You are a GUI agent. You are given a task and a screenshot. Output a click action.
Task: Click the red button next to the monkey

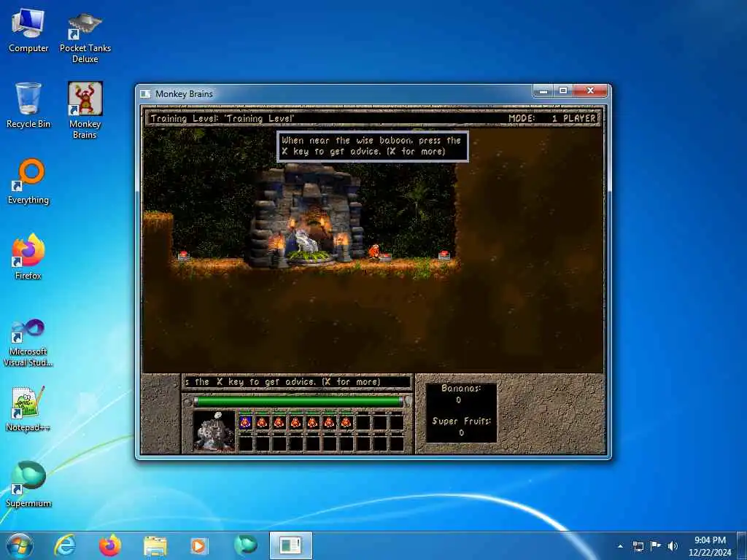tap(385, 257)
